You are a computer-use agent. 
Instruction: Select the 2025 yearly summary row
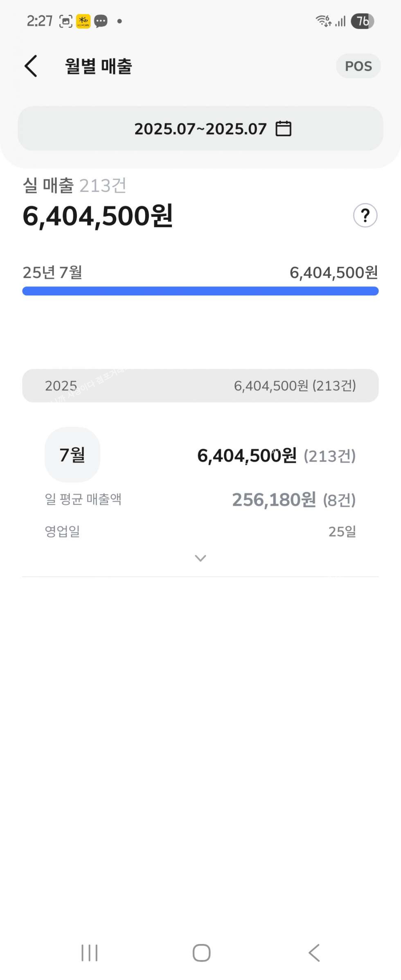click(200, 385)
